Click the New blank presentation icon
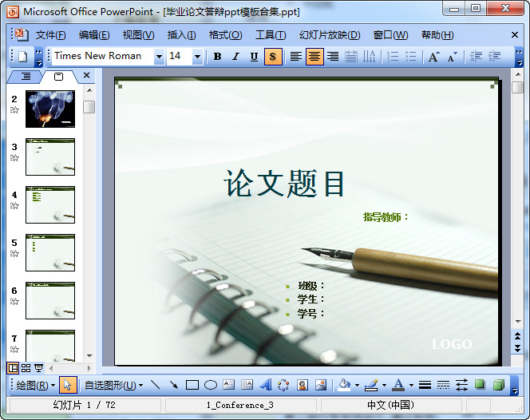 coord(23,57)
